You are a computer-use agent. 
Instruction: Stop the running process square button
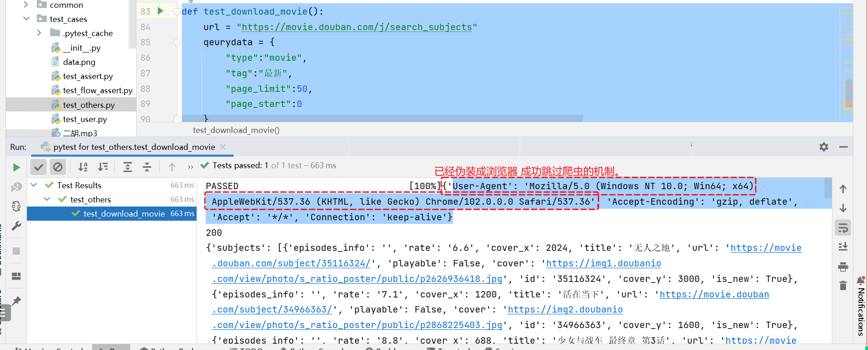[16, 251]
